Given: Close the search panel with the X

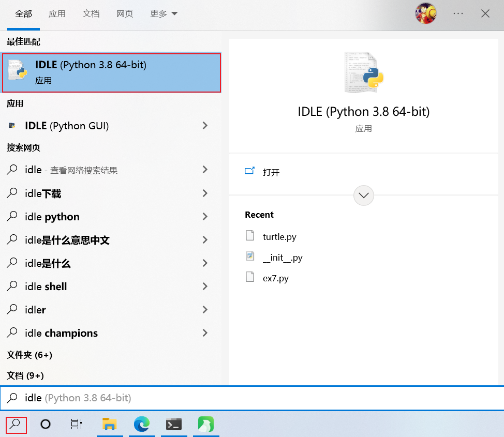Looking at the screenshot, I should (485, 13).
